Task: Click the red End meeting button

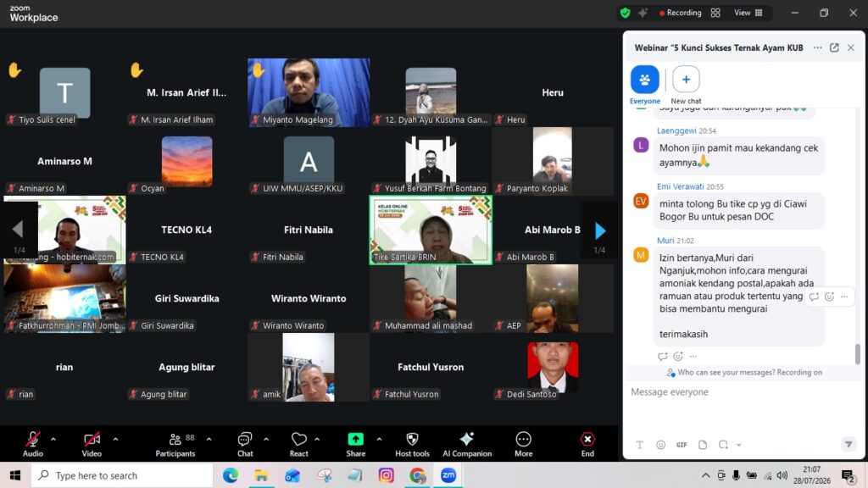Action: pos(587,445)
